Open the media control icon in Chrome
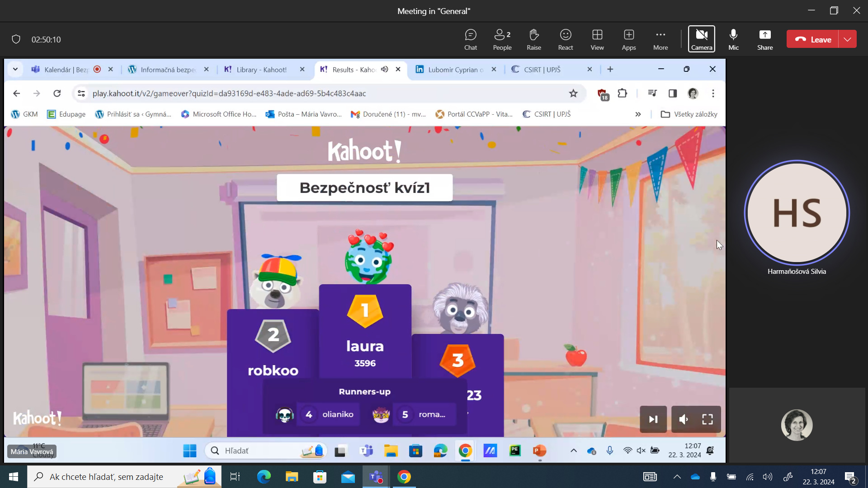 point(652,93)
